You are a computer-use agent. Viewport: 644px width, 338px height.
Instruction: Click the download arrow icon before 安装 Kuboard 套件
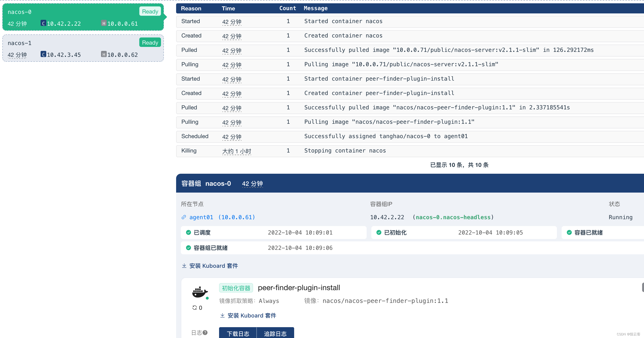click(x=184, y=266)
